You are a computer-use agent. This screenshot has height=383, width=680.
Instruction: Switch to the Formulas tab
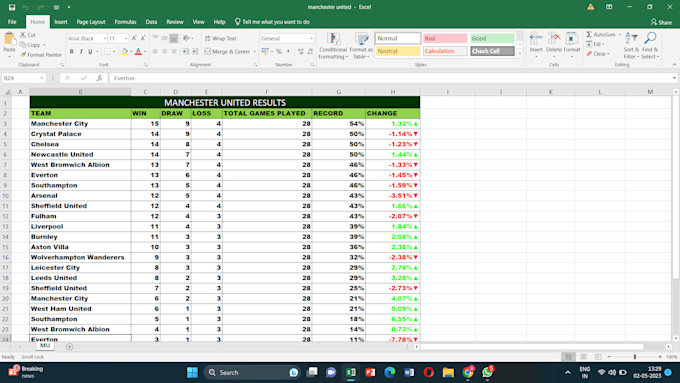coord(125,22)
